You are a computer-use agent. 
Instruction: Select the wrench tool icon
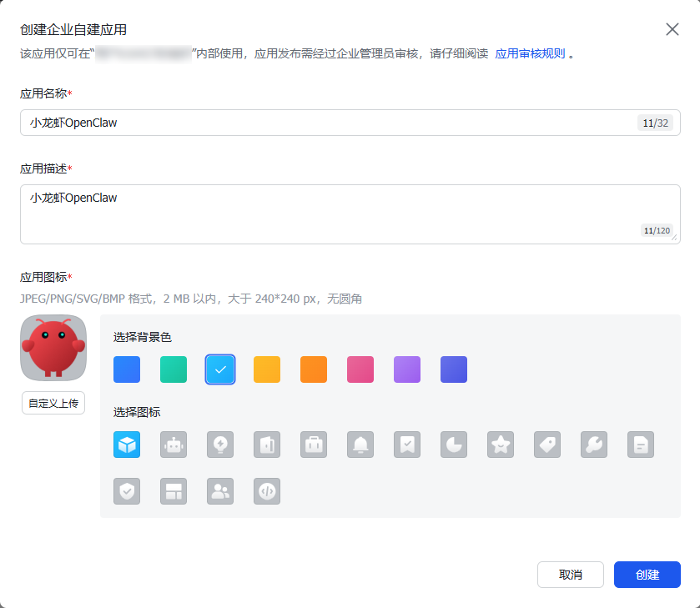[594, 445]
